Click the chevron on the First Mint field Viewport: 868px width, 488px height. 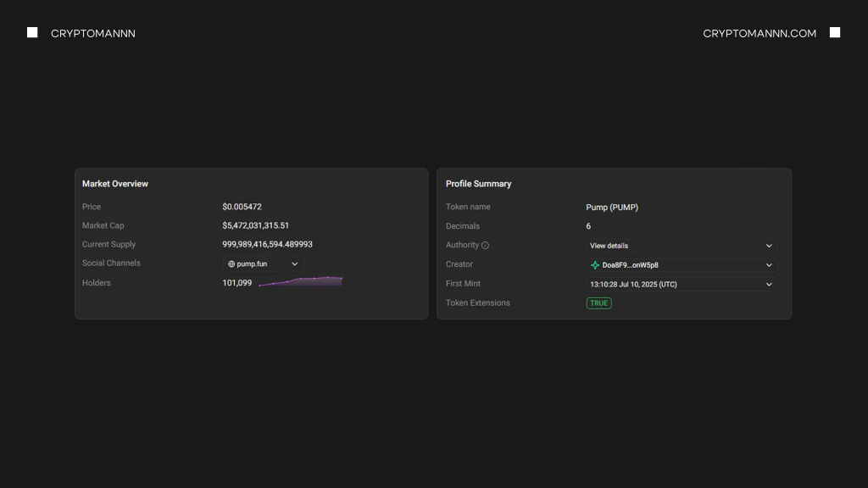pos(768,284)
